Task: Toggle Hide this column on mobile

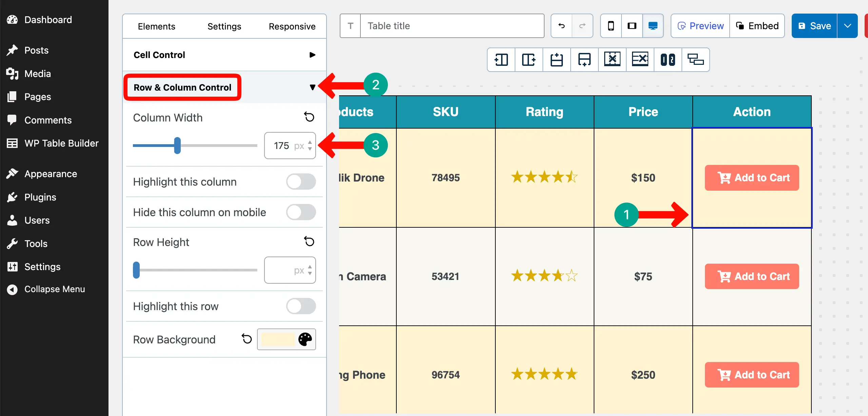Action: [x=301, y=212]
